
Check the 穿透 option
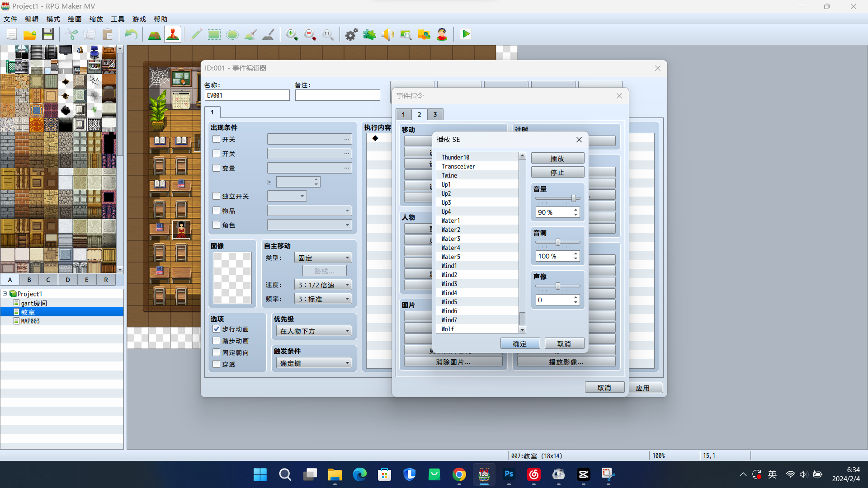click(217, 364)
